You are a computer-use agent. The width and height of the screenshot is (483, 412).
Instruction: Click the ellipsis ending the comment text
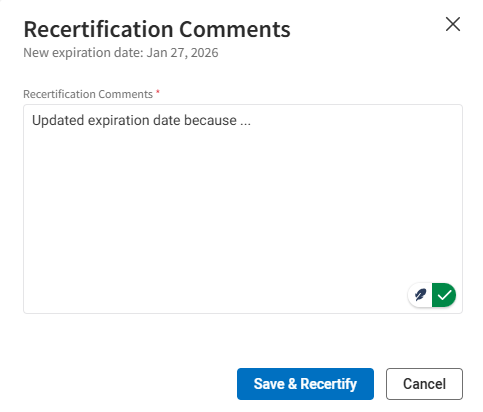point(245,123)
